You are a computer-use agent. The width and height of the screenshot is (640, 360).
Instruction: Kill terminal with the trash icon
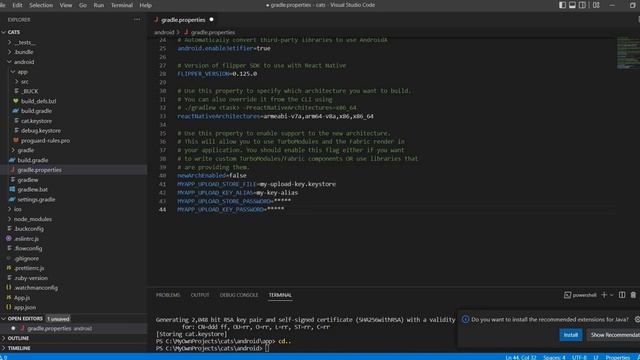(x=633, y=295)
